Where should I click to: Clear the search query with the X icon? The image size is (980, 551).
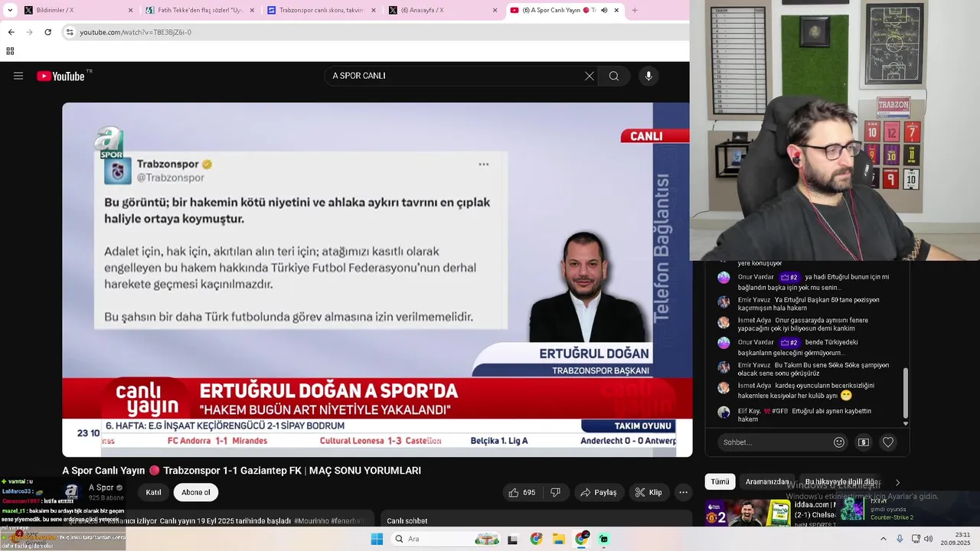[x=589, y=76]
